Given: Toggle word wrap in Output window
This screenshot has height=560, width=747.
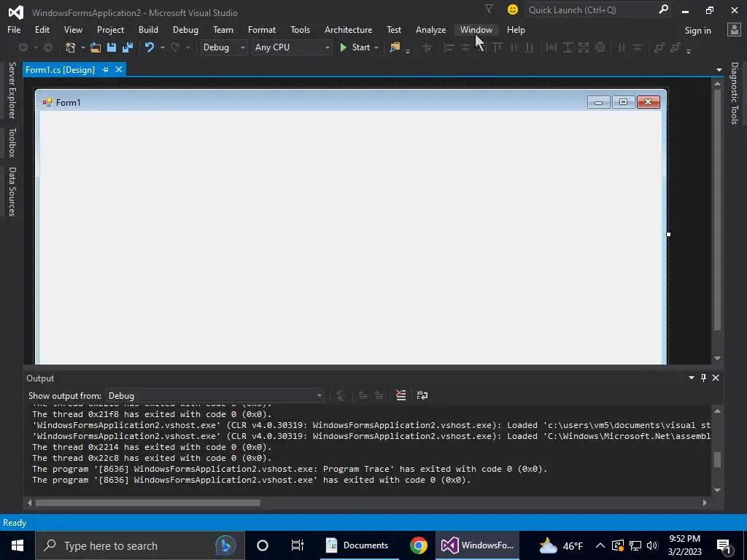Looking at the screenshot, I should pos(422,395).
